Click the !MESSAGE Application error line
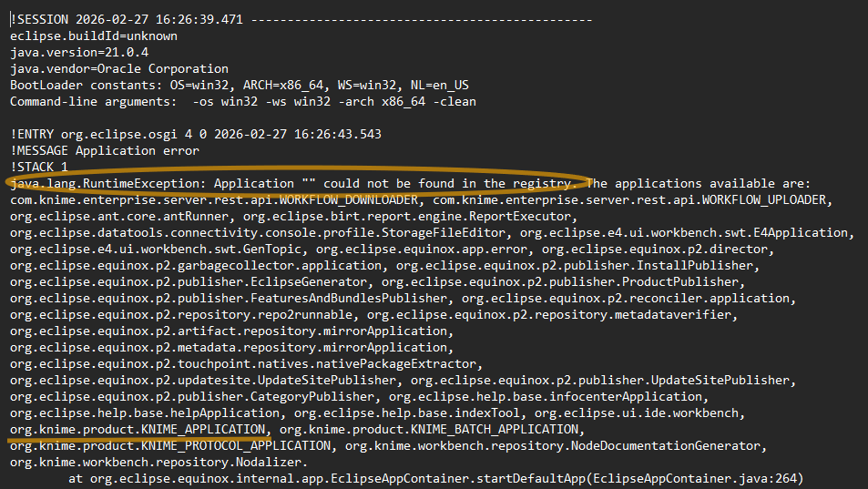This screenshot has width=868, height=489. [105, 151]
